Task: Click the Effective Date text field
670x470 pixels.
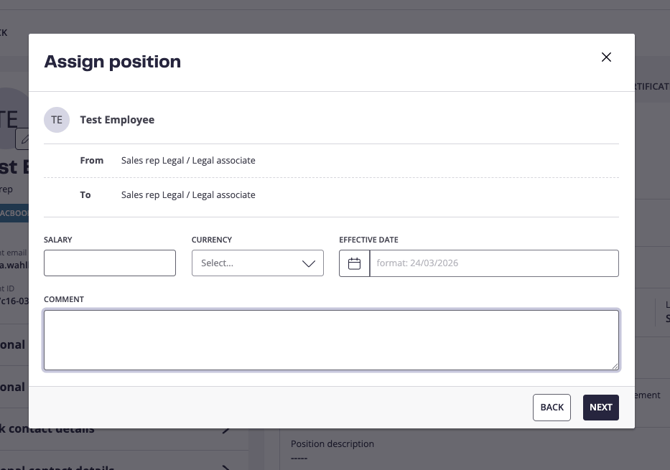Action: click(493, 263)
